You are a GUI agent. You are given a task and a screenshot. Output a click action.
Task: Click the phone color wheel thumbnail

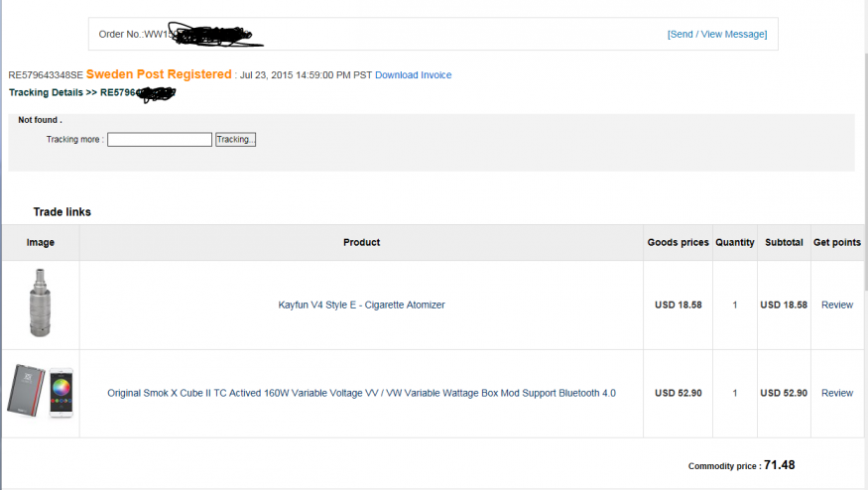click(61, 392)
